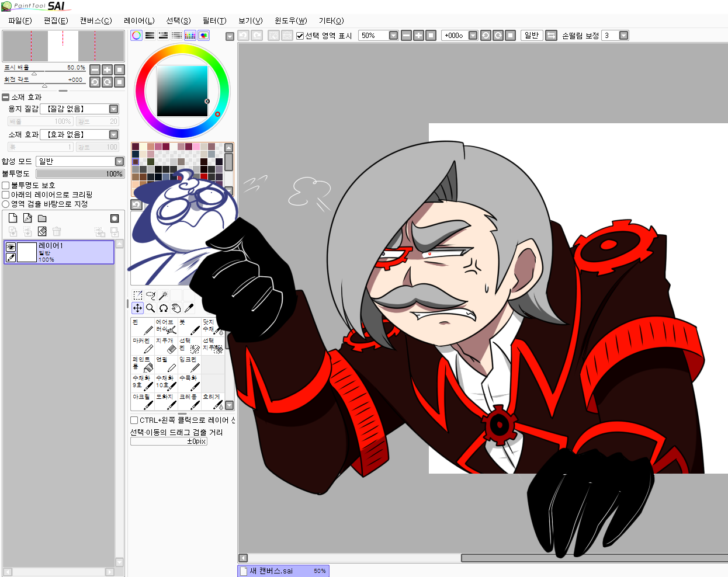This screenshot has width=728, height=577.
Task: Select the zoom magnifier tool
Action: 151,308
